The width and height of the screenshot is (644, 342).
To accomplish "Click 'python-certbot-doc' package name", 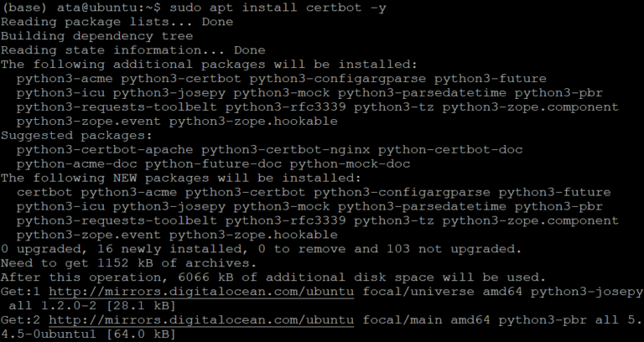I will point(450,150).
